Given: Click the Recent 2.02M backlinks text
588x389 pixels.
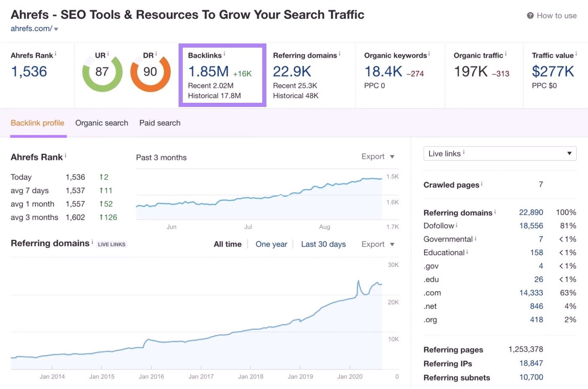Looking at the screenshot, I should click(211, 86).
